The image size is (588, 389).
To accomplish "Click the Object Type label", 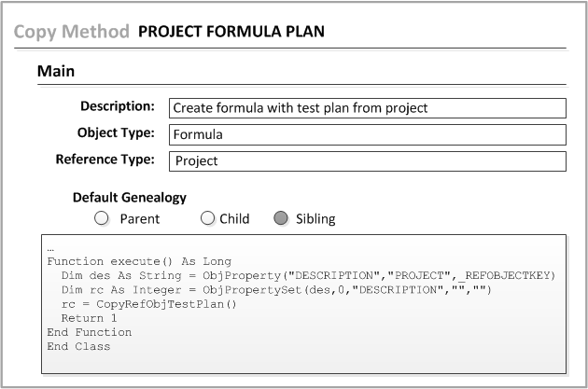I will (116, 132).
